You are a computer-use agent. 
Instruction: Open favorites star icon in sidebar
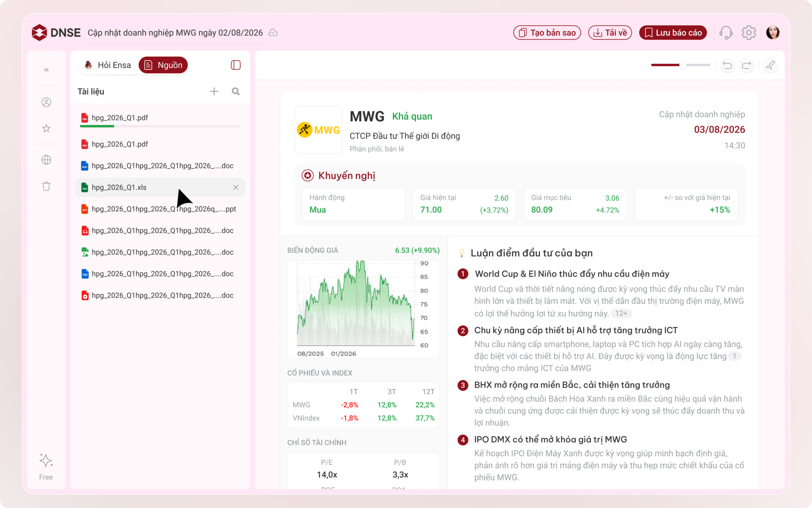46,128
